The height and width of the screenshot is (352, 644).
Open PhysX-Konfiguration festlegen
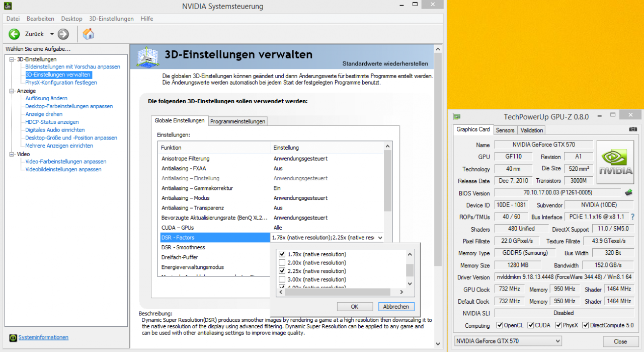[61, 83]
